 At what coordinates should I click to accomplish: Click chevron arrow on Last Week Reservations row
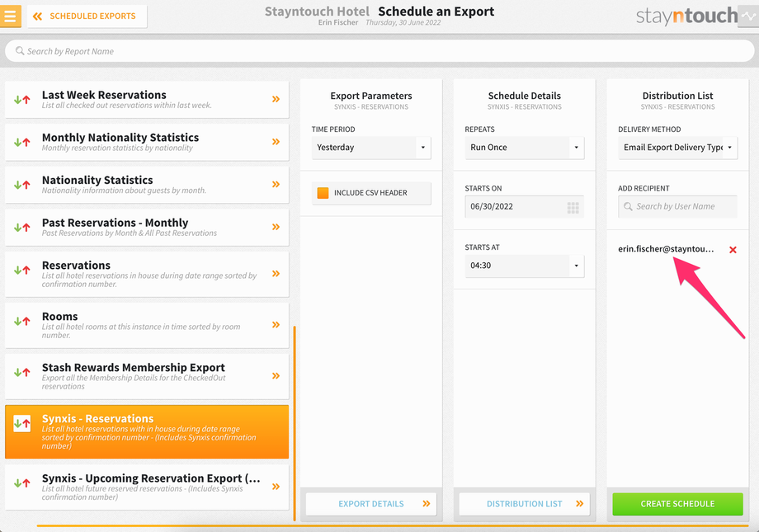tap(276, 99)
